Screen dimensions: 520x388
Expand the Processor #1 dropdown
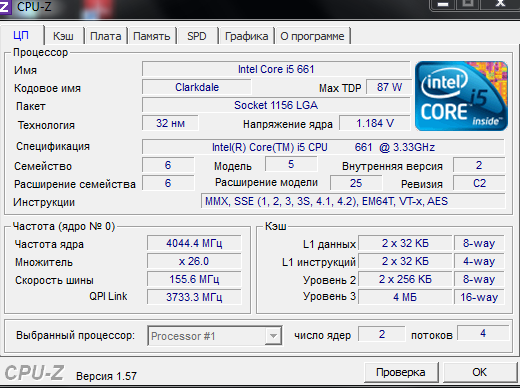tap(273, 336)
